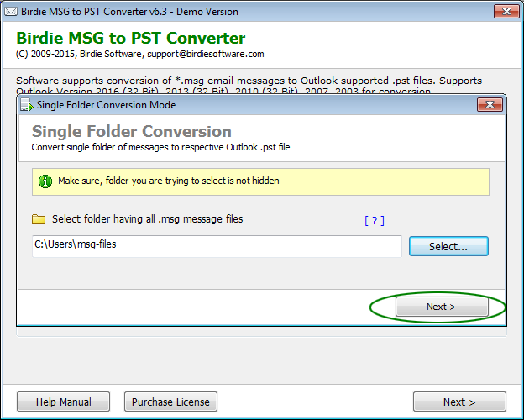Click 'Software supports conversion of *.msg' description

click(249, 86)
